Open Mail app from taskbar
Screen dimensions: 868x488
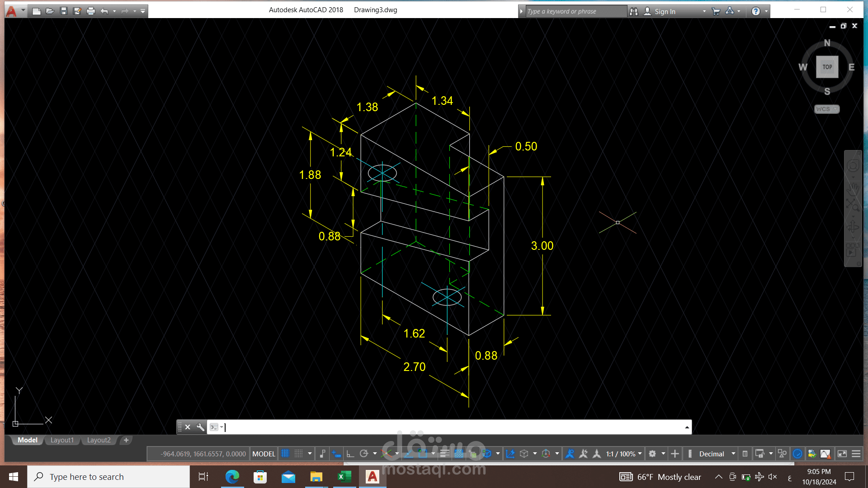tap(288, 477)
